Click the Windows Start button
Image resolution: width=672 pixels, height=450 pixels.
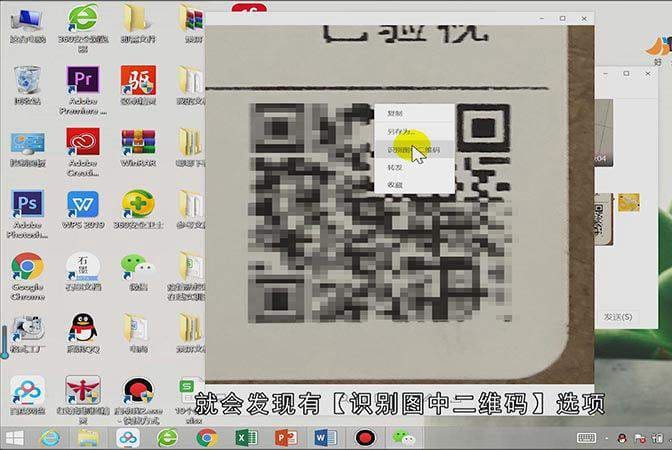(x=14, y=438)
